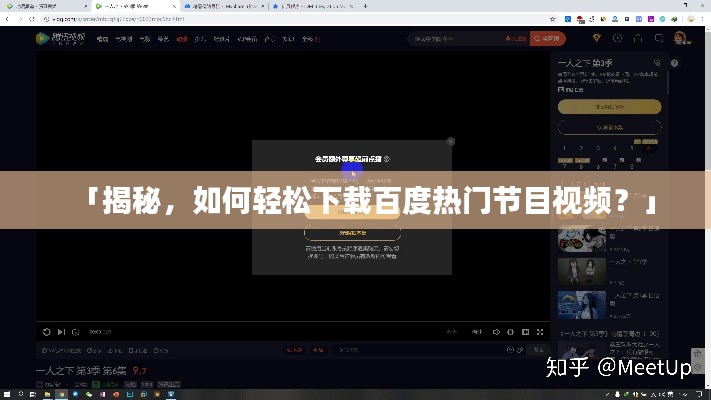Click the user avatar in header
The height and width of the screenshot is (400, 711).
[681, 39]
